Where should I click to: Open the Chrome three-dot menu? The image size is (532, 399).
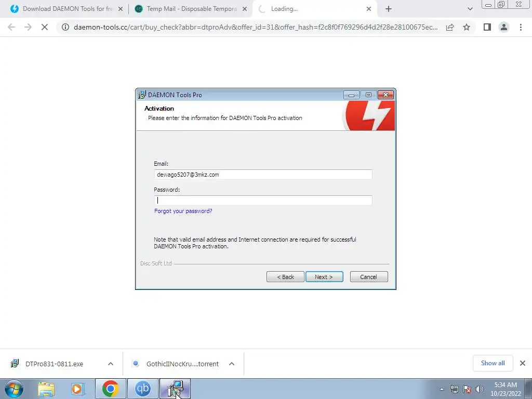pos(521,27)
